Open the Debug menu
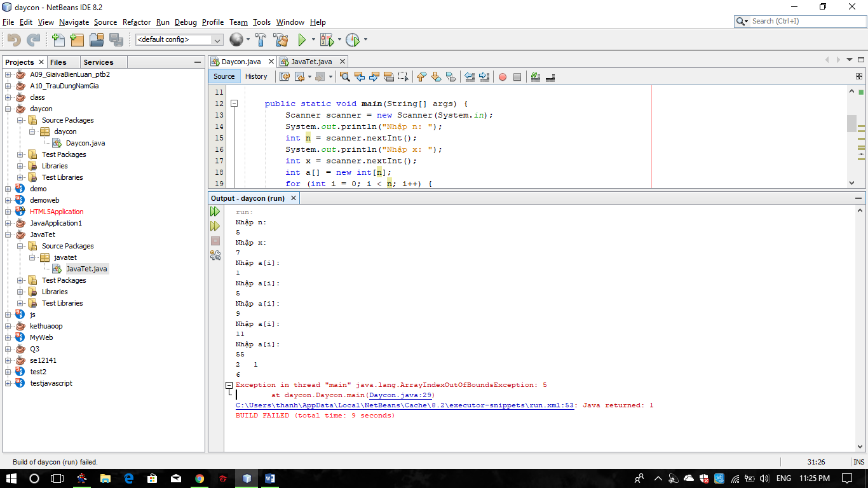Viewport: 868px width, 488px height. tap(186, 22)
